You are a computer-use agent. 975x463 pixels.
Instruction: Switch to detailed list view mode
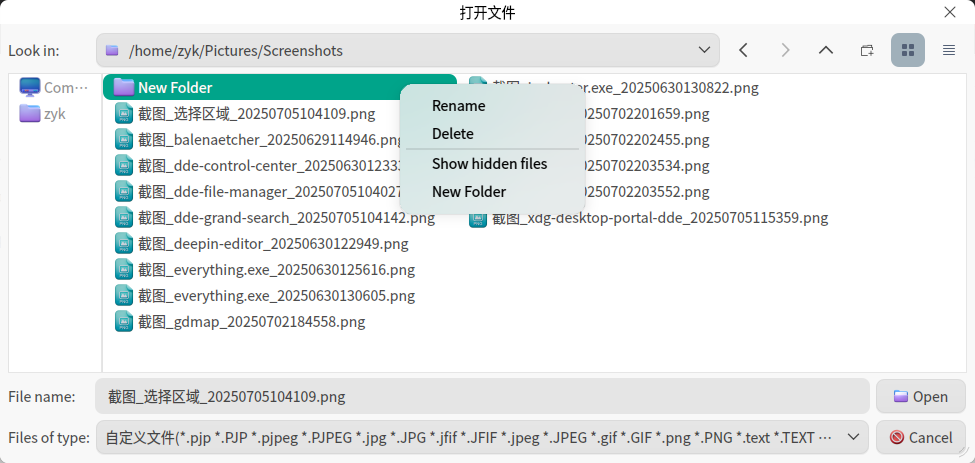tap(948, 50)
